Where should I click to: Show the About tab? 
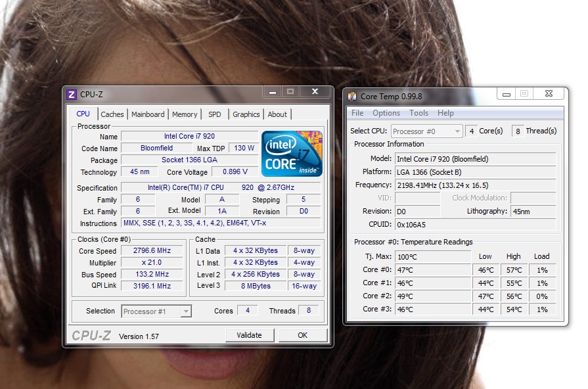pyautogui.click(x=277, y=114)
